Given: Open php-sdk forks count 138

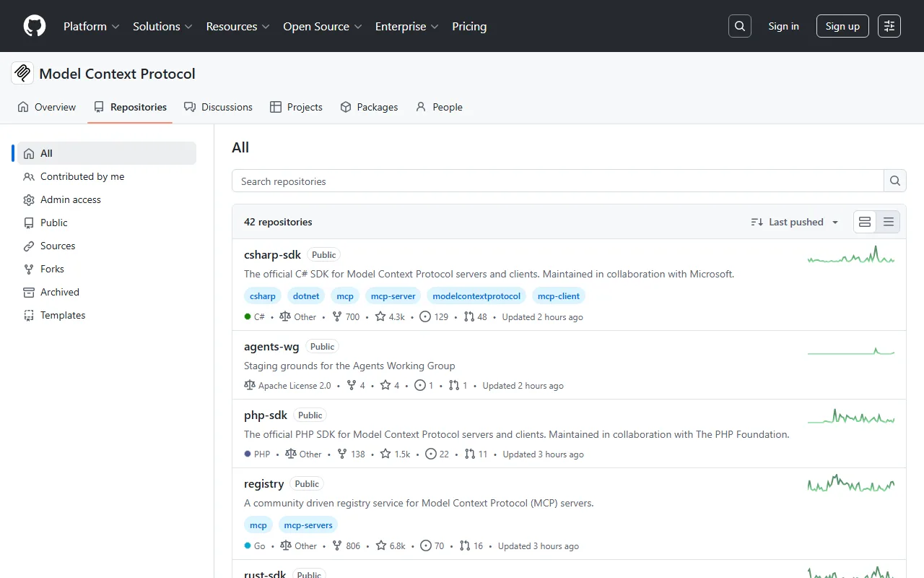Looking at the screenshot, I should (x=352, y=454).
